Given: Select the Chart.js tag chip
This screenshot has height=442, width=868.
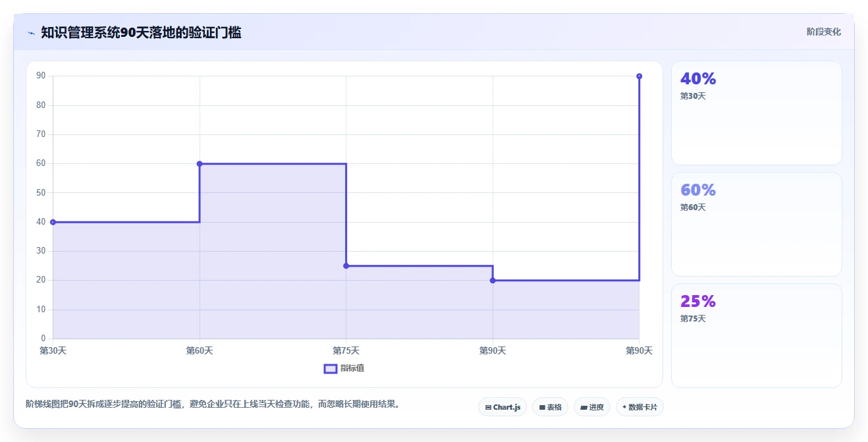Looking at the screenshot, I should click(502, 407).
